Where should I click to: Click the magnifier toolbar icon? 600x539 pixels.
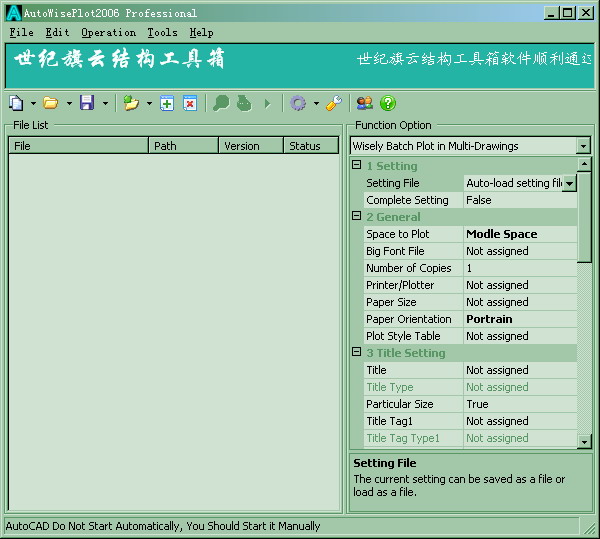pyautogui.click(x=221, y=103)
